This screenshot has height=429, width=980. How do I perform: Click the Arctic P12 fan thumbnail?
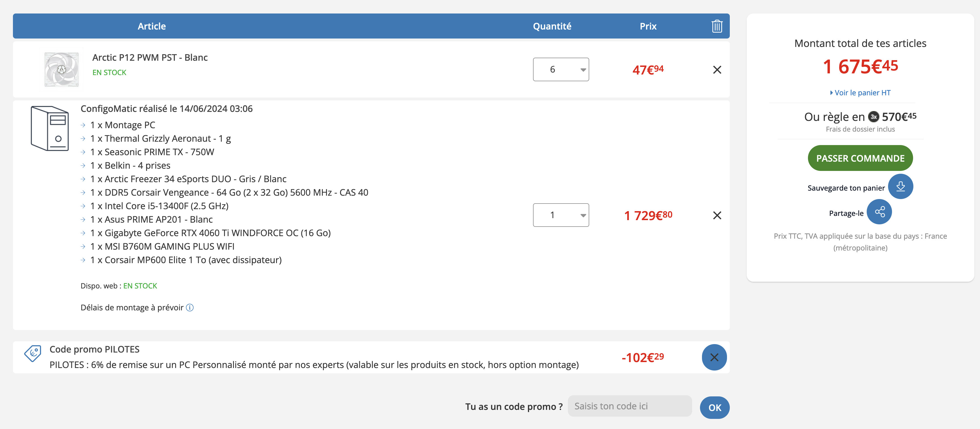61,70
